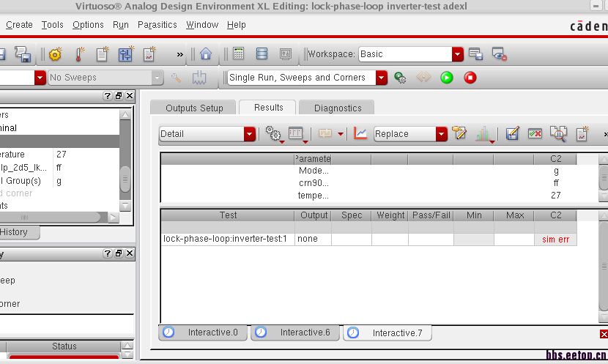Start the simulation with green Run button

pyautogui.click(x=447, y=78)
